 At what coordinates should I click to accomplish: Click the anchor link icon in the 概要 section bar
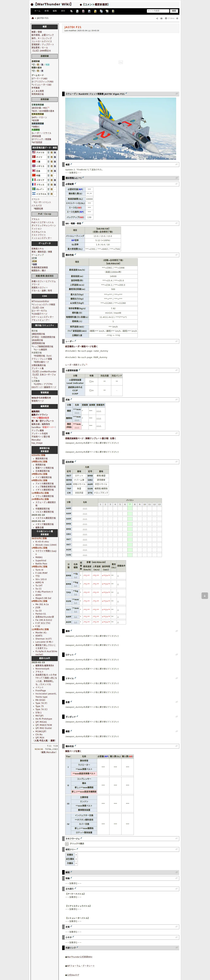[176, 164]
